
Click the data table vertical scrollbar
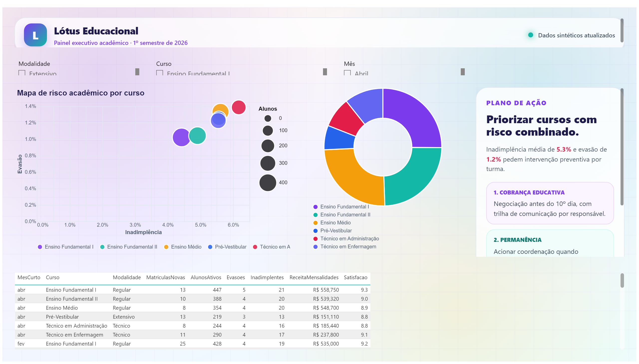pos(622,280)
